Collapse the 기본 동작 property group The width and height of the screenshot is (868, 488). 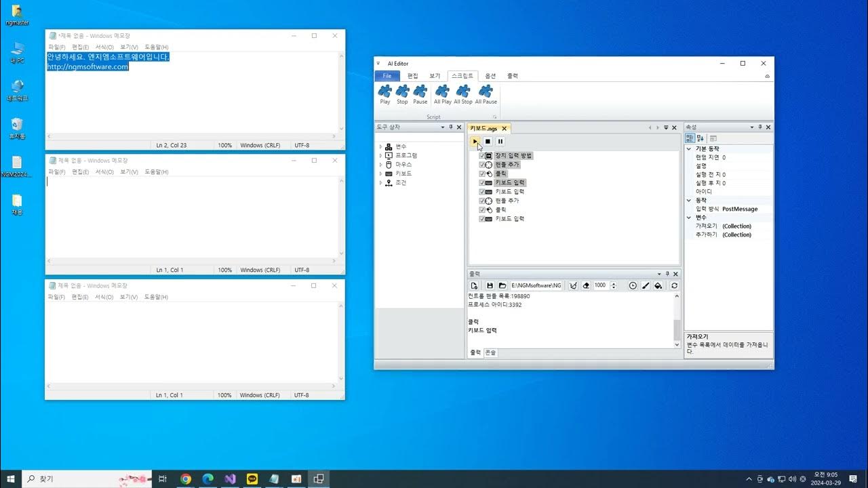click(689, 148)
